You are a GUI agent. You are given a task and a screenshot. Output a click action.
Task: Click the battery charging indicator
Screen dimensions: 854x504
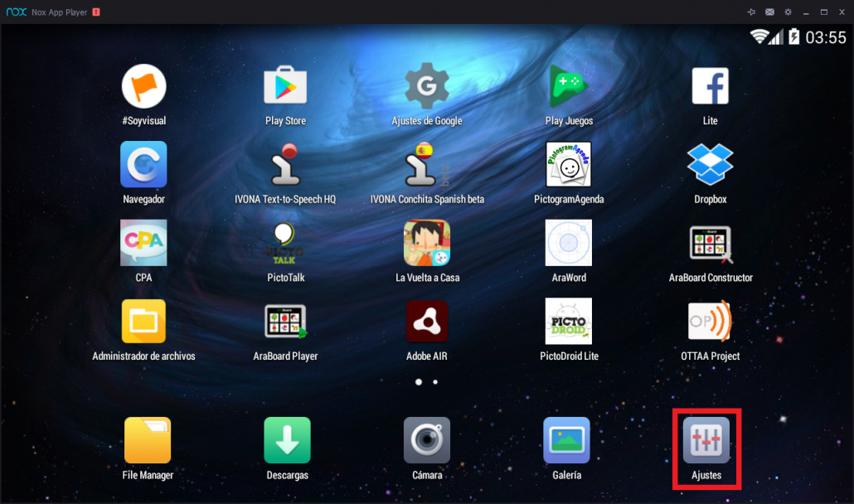point(794,36)
